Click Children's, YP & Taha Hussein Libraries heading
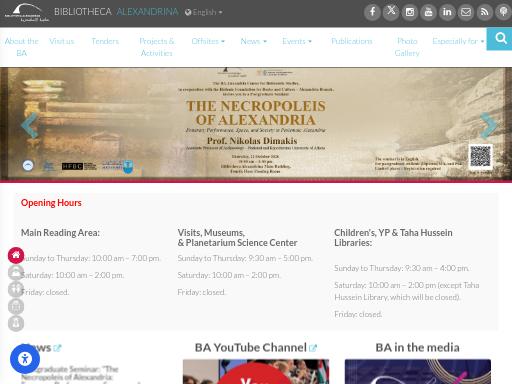512x384 pixels. tap(393, 238)
